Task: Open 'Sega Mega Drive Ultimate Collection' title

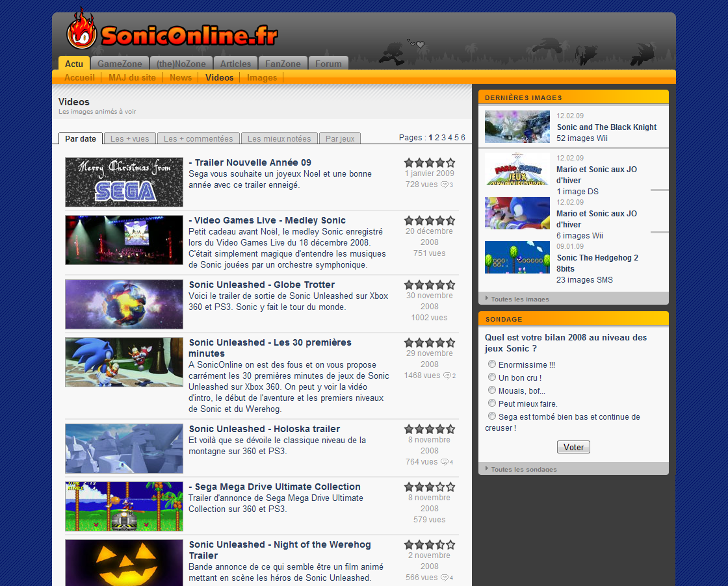Action: point(274,487)
